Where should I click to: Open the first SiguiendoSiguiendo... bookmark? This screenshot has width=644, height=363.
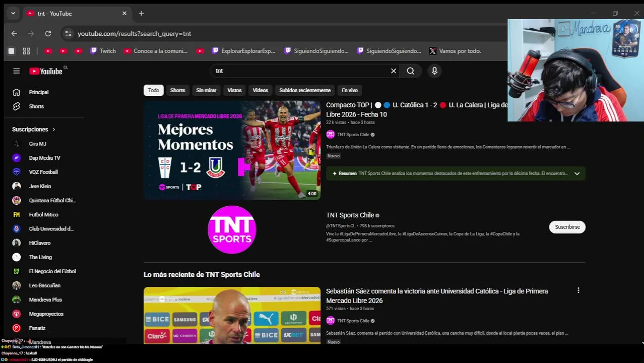316,51
